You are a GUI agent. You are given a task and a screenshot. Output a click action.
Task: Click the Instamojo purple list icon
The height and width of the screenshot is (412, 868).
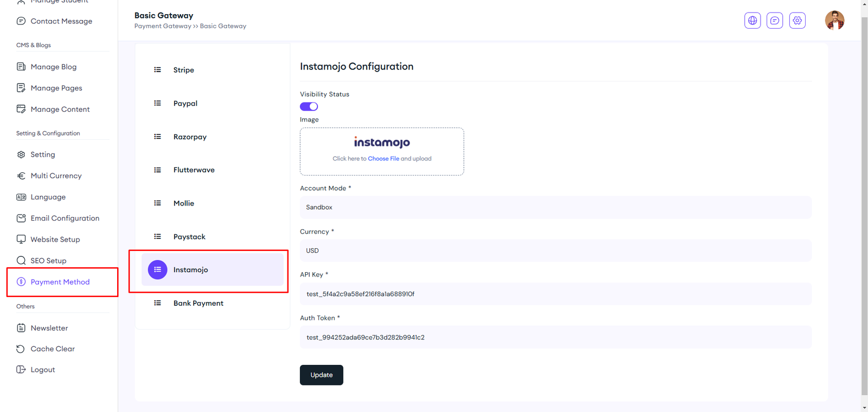click(157, 270)
